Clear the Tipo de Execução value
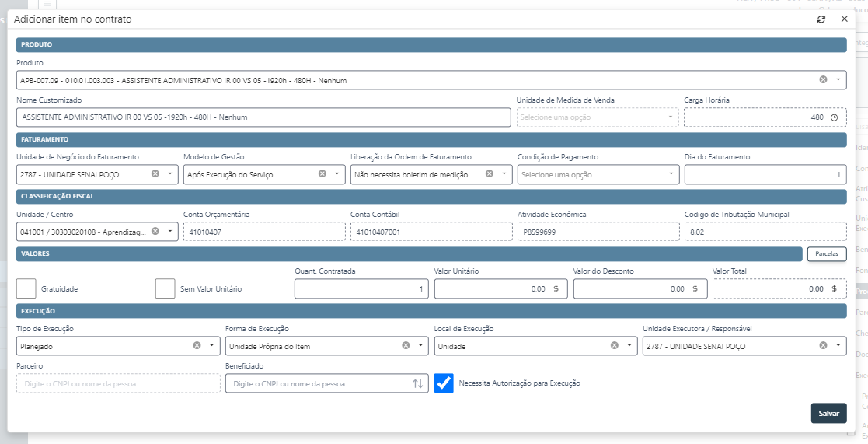 (197, 346)
